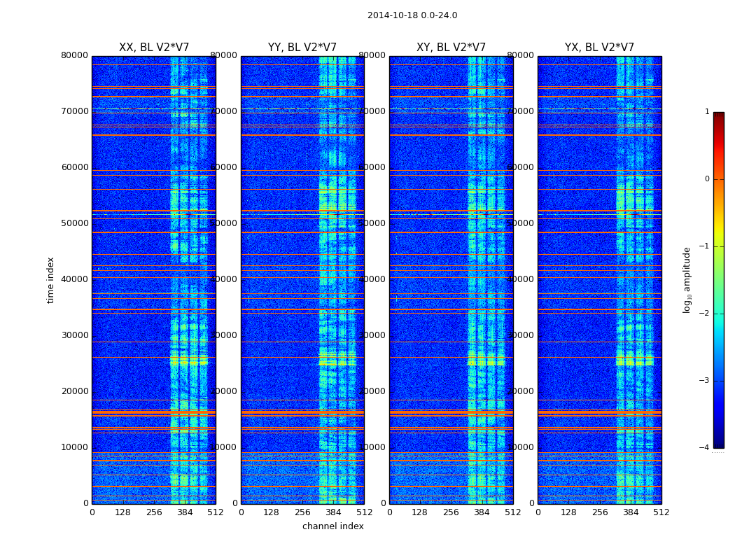Click the time index y-axis label
Image resolution: width=735 pixels, height=560 pixels.
point(50,280)
